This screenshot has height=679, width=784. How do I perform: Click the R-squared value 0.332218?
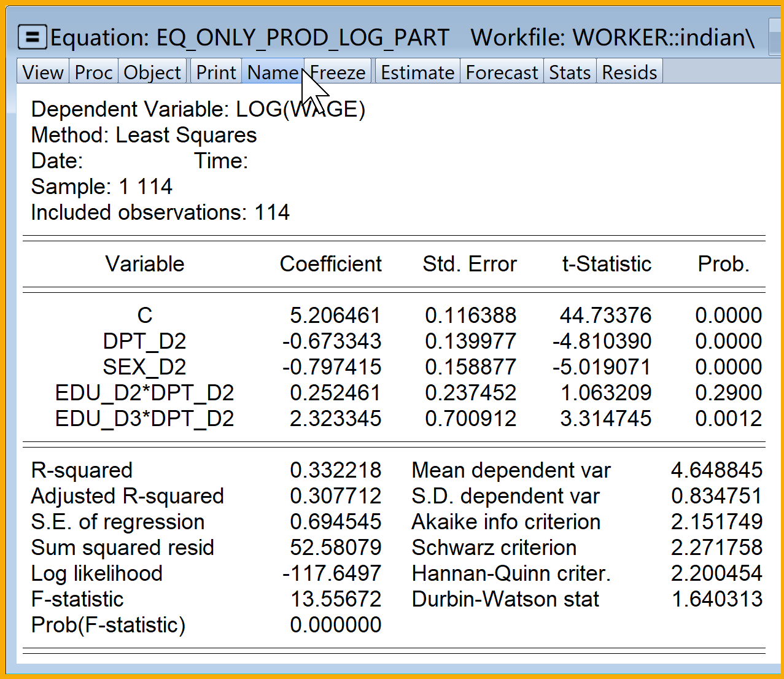click(335, 470)
